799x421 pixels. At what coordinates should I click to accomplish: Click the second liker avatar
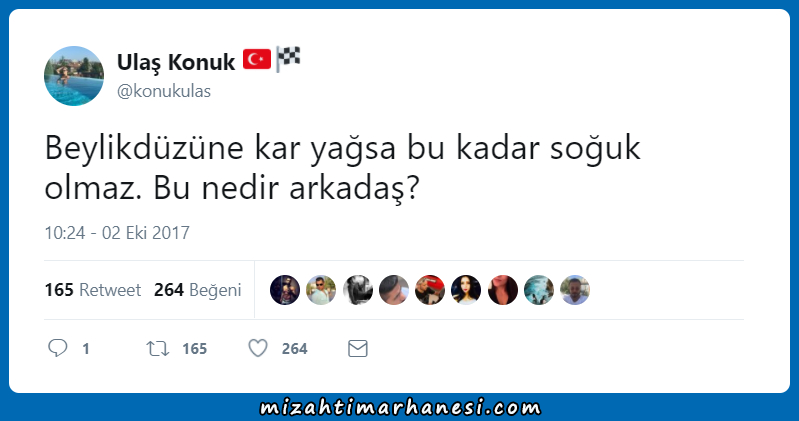coord(321,290)
